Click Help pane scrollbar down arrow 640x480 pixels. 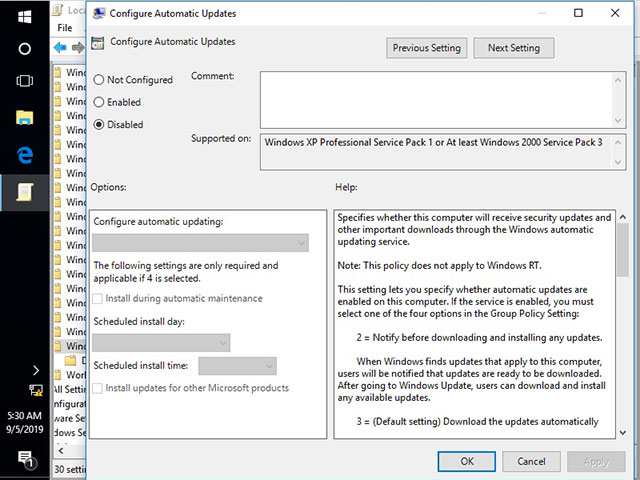click(x=623, y=432)
